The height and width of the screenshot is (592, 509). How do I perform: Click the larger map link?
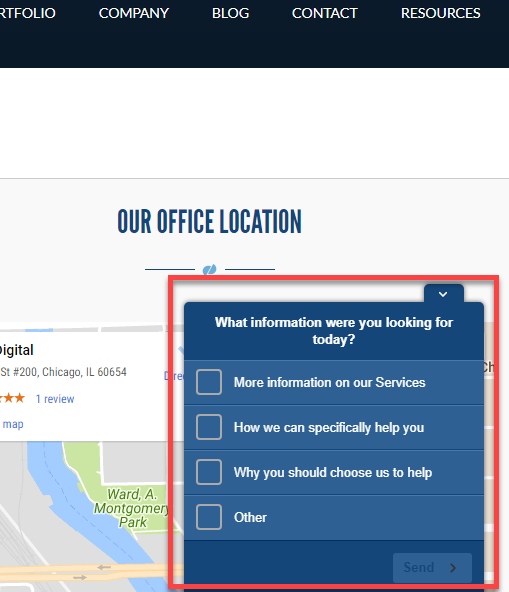coord(13,424)
